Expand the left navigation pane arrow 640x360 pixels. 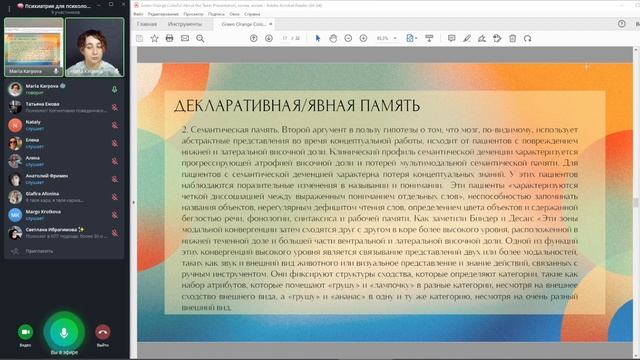pyautogui.click(x=133, y=202)
